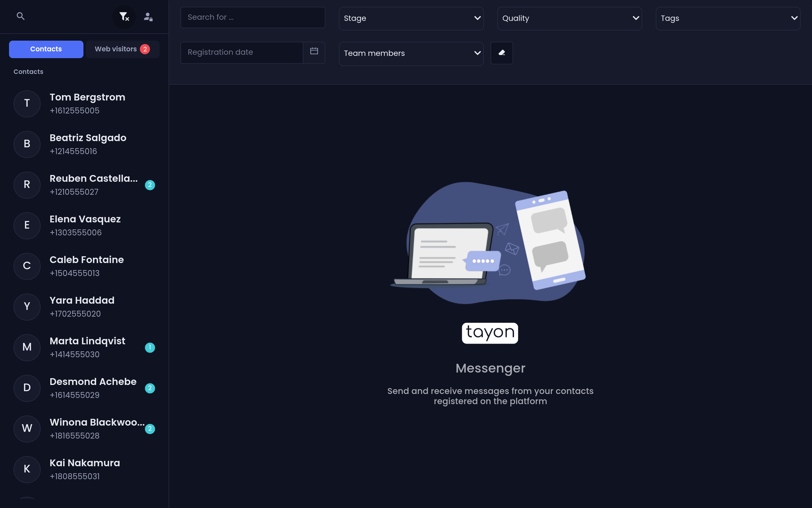Click the Contacts section heading
The image size is (812, 508).
pos(28,72)
